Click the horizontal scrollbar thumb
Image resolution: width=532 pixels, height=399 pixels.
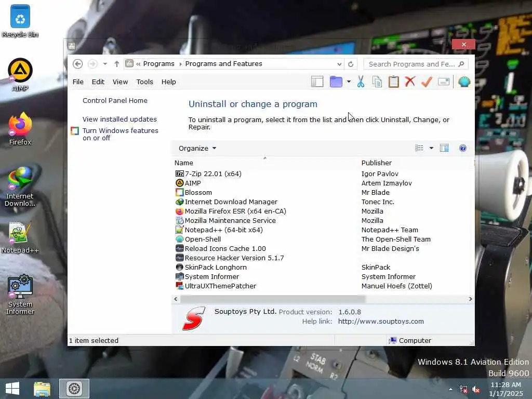tap(273, 299)
